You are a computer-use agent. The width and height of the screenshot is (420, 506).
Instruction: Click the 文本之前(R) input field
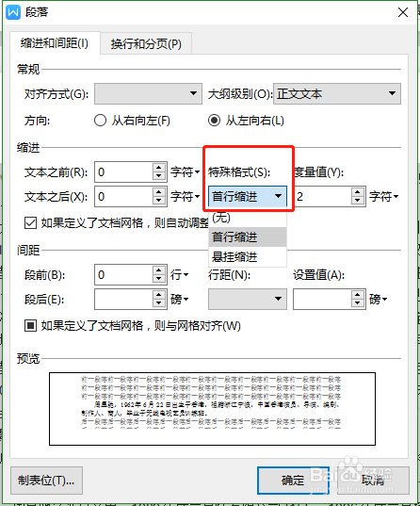coord(123,172)
